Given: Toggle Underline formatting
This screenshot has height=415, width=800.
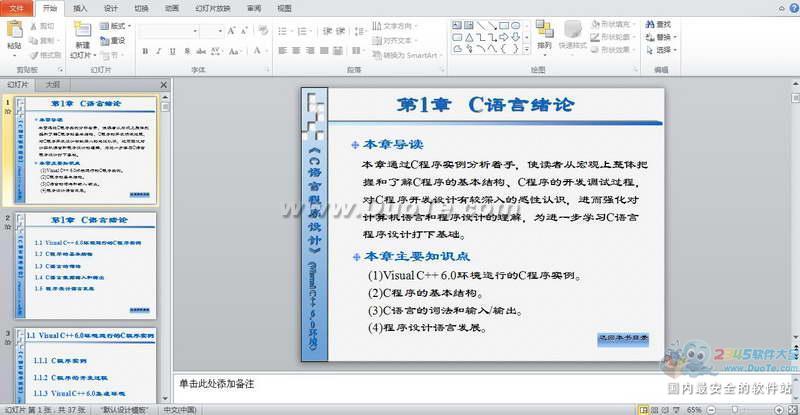Looking at the screenshot, I should [x=172, y=51].
